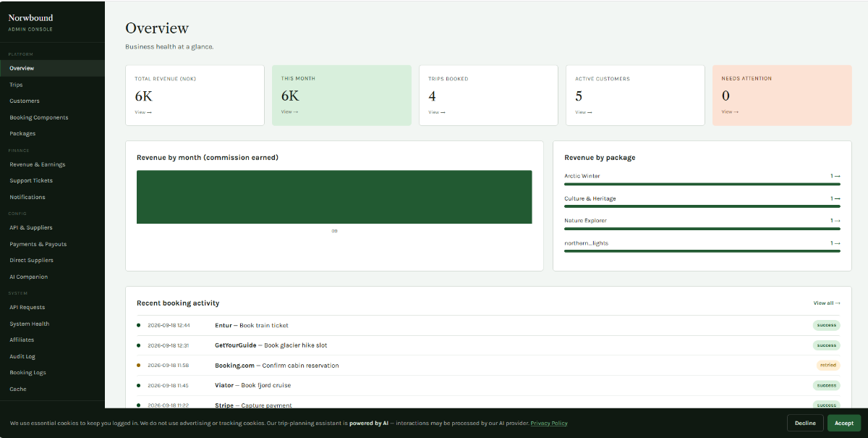
Task: Accept the cookie notice
Action: [x=844, y=423]
